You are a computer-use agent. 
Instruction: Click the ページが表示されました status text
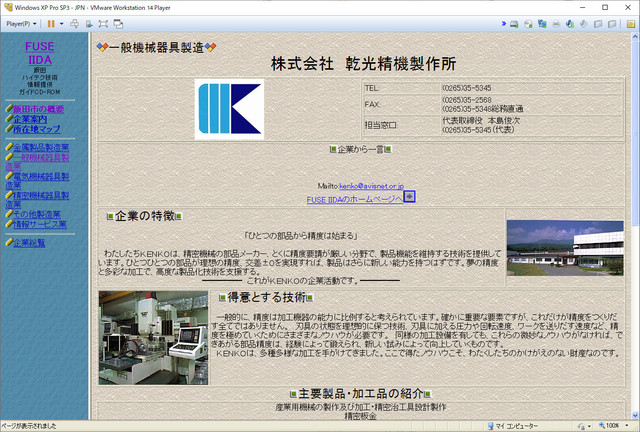point(29,426)
